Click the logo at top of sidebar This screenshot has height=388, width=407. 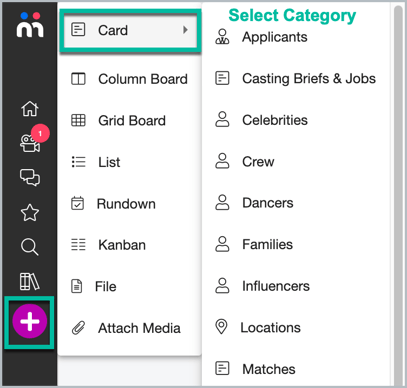pos(30,25)
